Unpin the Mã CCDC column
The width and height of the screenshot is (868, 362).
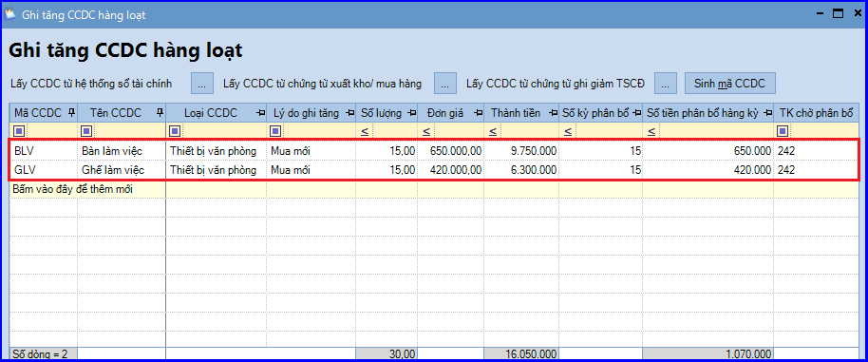[x=71, y=113]
